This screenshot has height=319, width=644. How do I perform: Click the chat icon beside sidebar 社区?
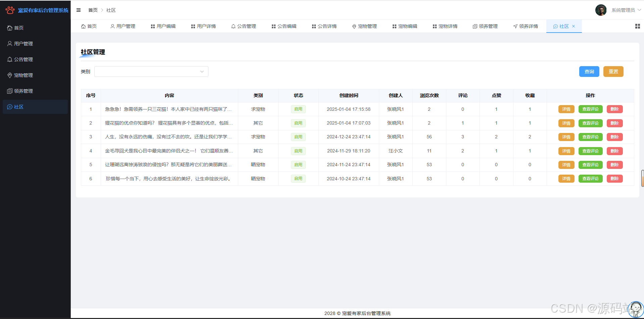tap(10, 107)
